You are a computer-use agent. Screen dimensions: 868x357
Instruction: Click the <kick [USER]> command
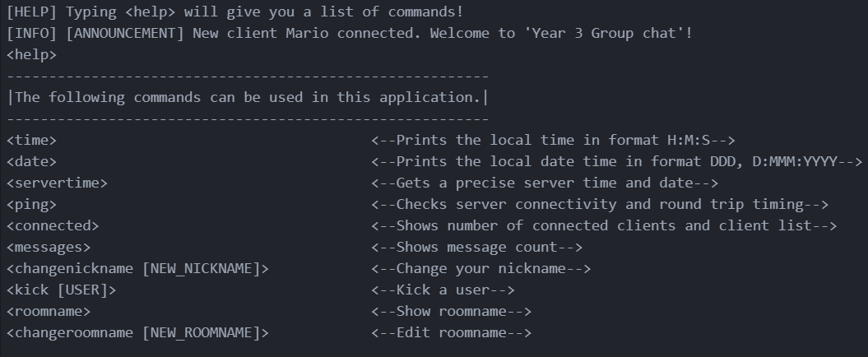click(x=62, y=290)
